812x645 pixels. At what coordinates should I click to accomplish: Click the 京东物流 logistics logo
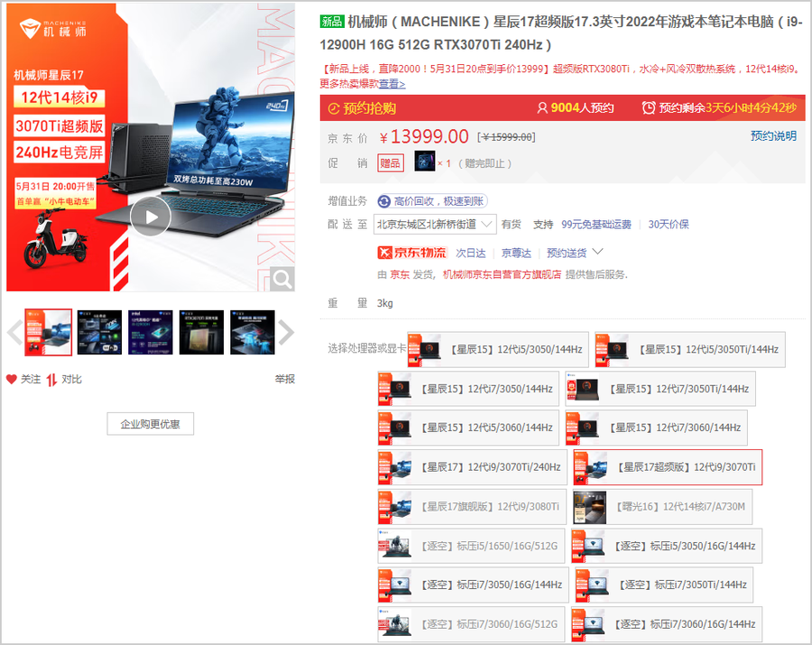click(411, 253)
